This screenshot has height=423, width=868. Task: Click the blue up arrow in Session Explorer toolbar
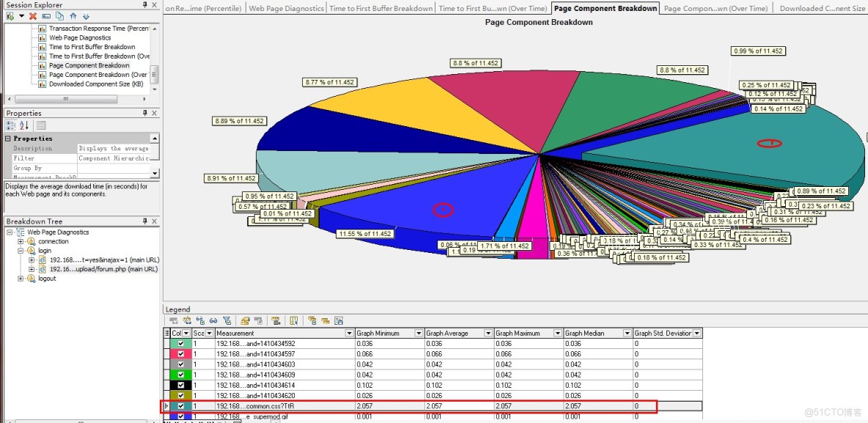[73, 16]
